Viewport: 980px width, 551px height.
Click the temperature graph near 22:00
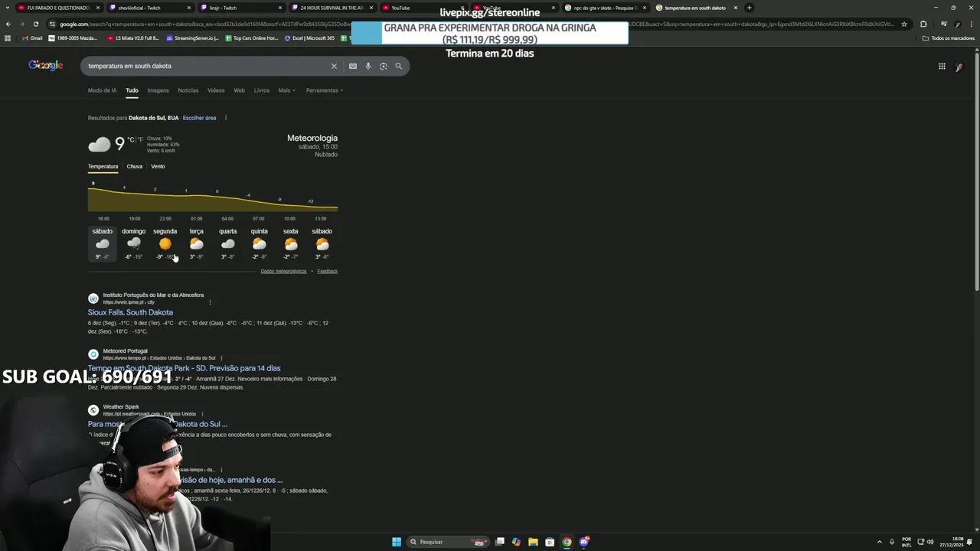pos(165,203)
